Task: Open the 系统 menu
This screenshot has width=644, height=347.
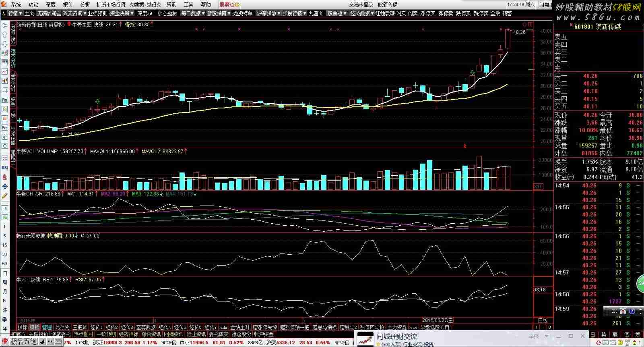Action: 16,4
